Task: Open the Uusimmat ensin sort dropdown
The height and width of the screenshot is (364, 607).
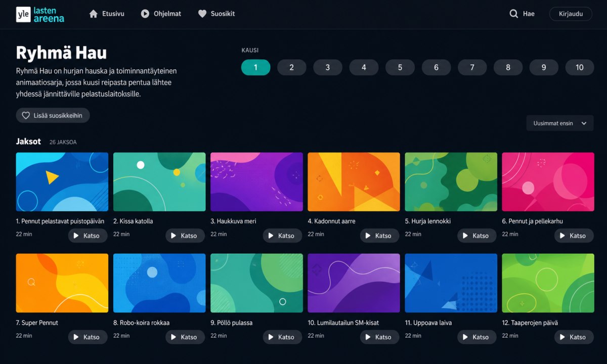Action: pos(560,123)
